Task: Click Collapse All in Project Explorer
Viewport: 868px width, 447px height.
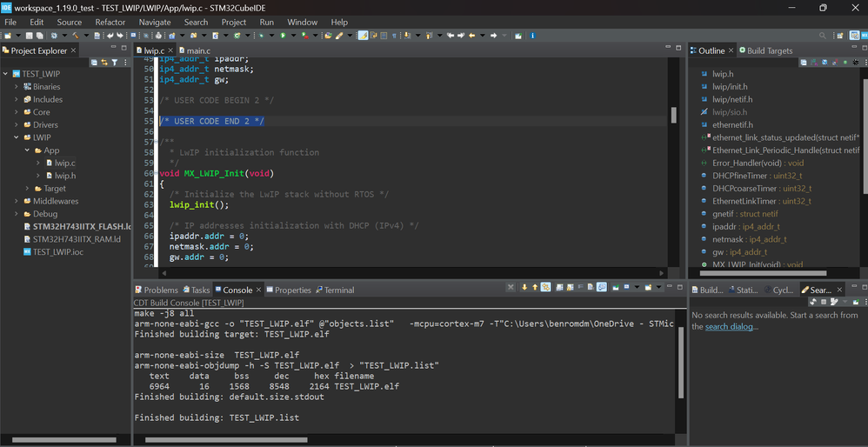Action: tap(94, 63)
